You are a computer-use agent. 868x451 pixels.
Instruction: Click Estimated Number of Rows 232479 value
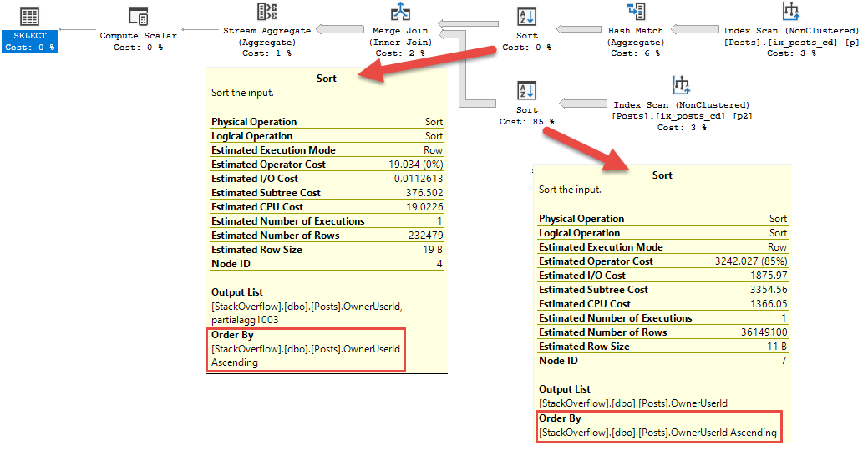(423, 236)
